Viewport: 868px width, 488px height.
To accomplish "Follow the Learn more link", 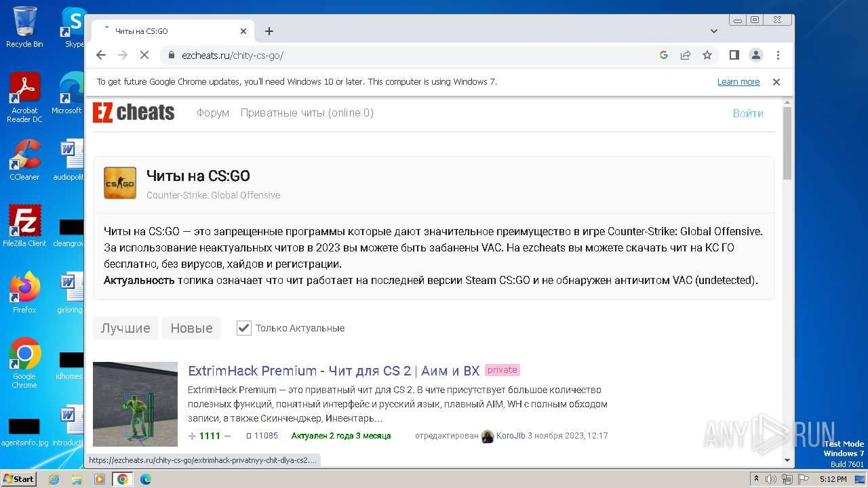I will pyautogui.click(x=738, y=81).
